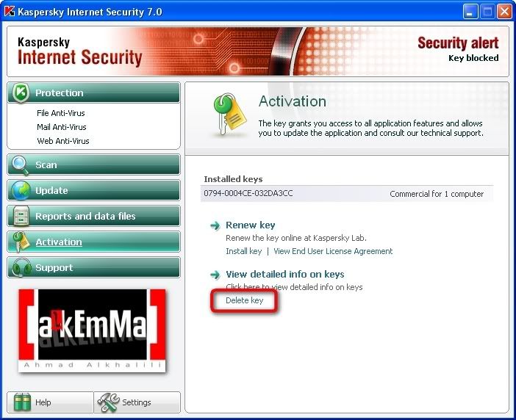Select installed key 0794-0004CE-032DA3CC

click(347, 194)
